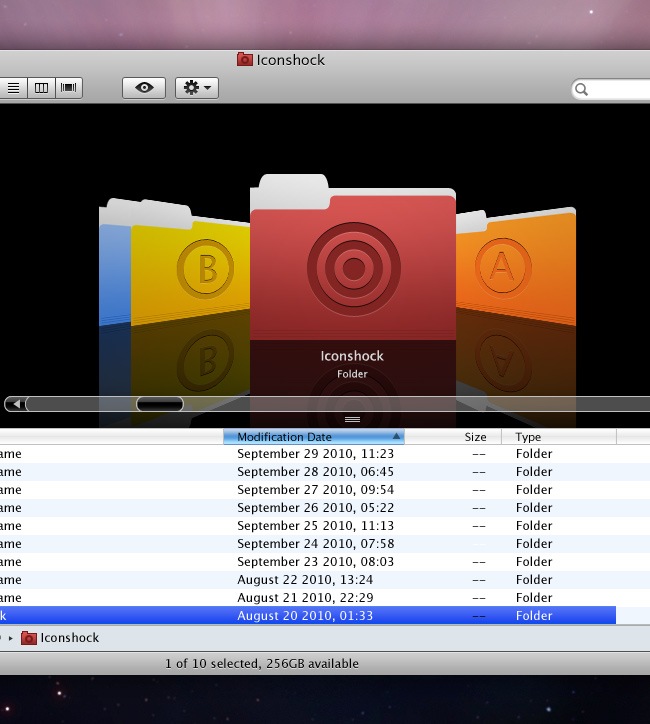This screenshot has height=724, width=650.
Task: Click the Iconshock window title text
Action: coord(291,60)
